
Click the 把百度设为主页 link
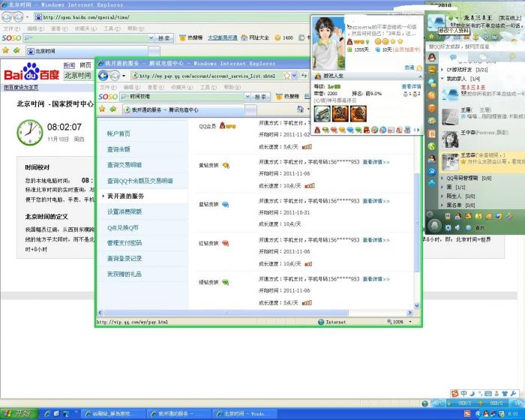(21, 88)
